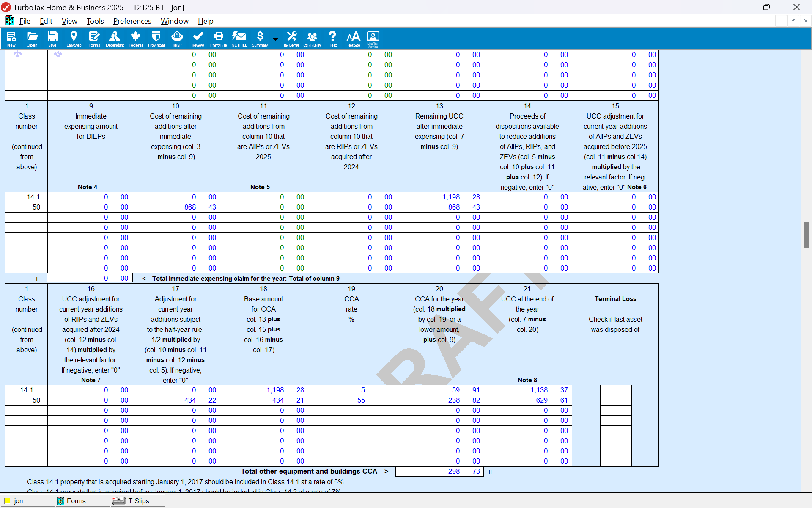Click the vertical scrollbar thumb

(x=807, y=235)
